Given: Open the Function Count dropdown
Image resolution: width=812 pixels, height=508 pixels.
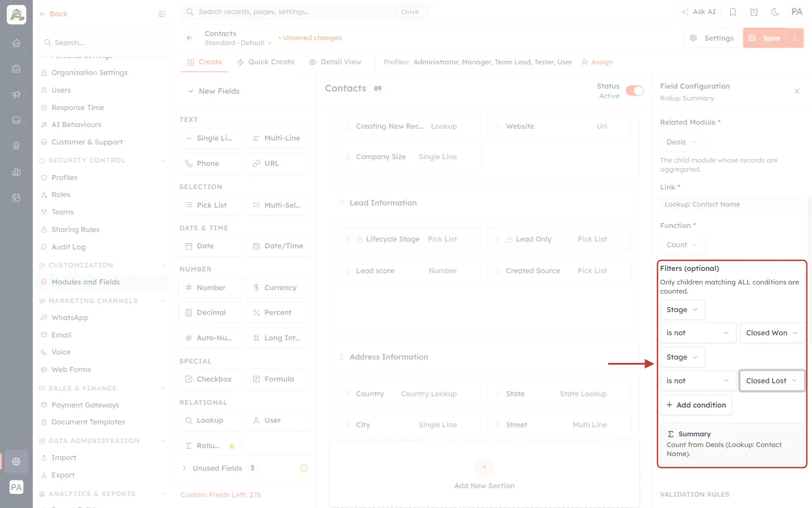Looking at the screenshot, I should (x=682, y=245).
